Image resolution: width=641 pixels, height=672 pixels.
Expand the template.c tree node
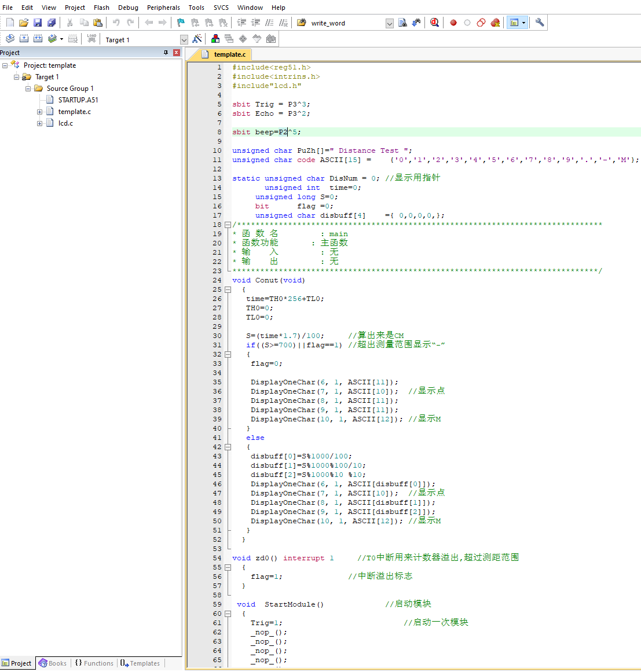[x=39, y=112]
